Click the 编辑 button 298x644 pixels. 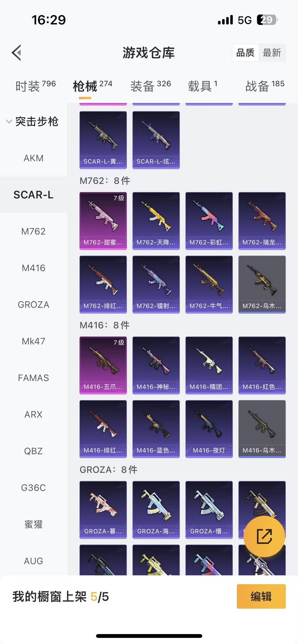coord(261,596)
